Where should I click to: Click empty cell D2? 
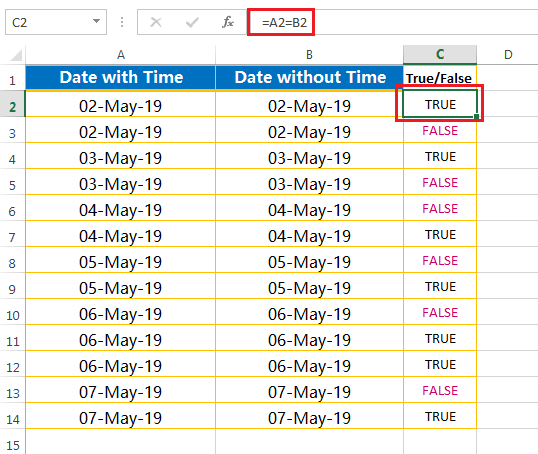(507, 104)
